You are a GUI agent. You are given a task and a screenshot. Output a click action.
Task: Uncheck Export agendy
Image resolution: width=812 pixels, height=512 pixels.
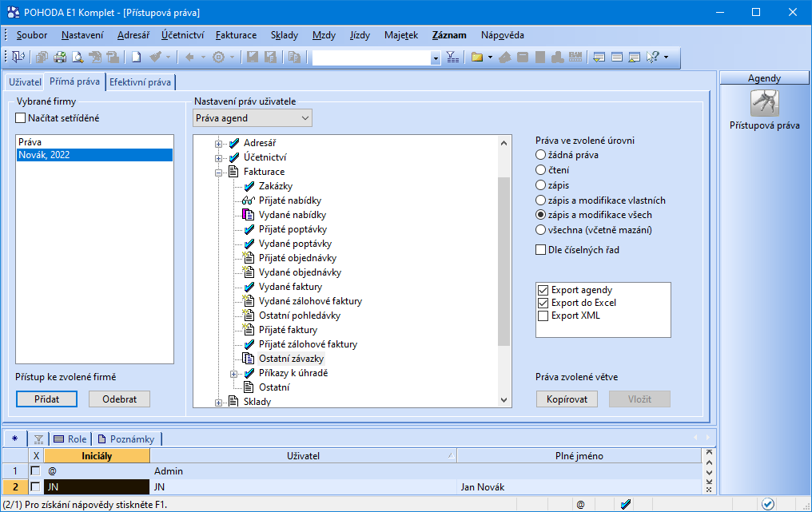coord(543,290)
